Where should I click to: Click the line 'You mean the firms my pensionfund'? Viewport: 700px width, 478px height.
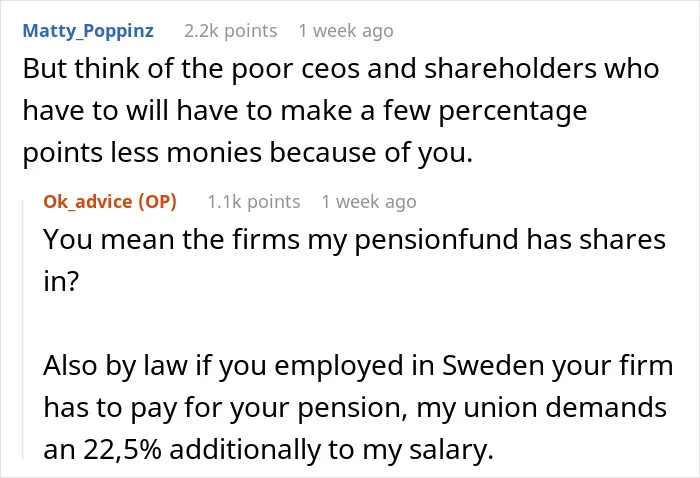point(354,239)
